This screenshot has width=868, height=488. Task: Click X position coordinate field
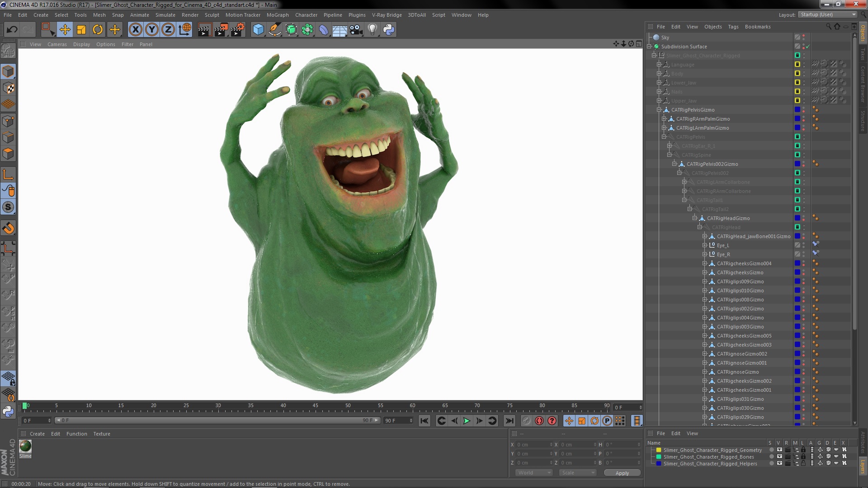[x=533, y=445]
